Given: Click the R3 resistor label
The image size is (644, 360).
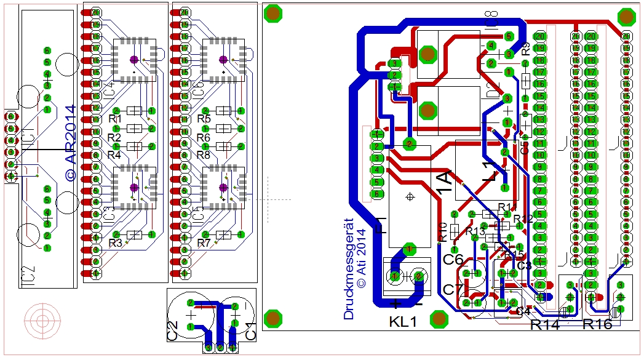Looking at the screenshot, I should point(115,243).
